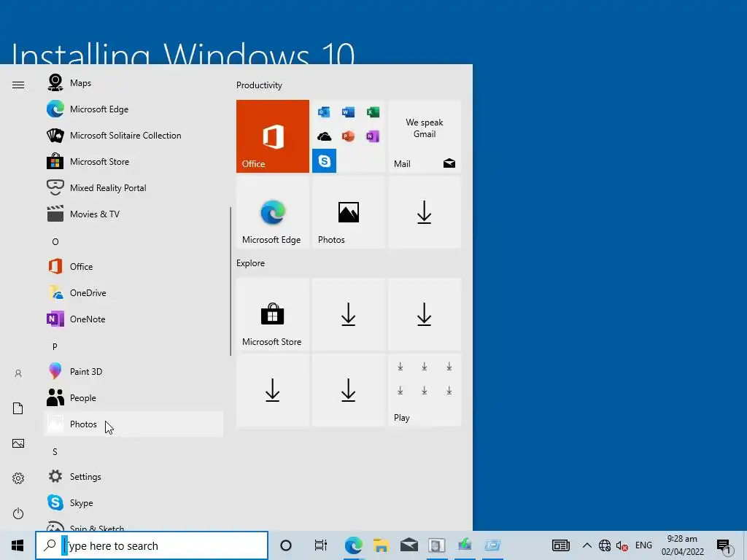This screenshot has width=747, height=560.
Task: Open OneNote icon in tile group
Action: 373,136
